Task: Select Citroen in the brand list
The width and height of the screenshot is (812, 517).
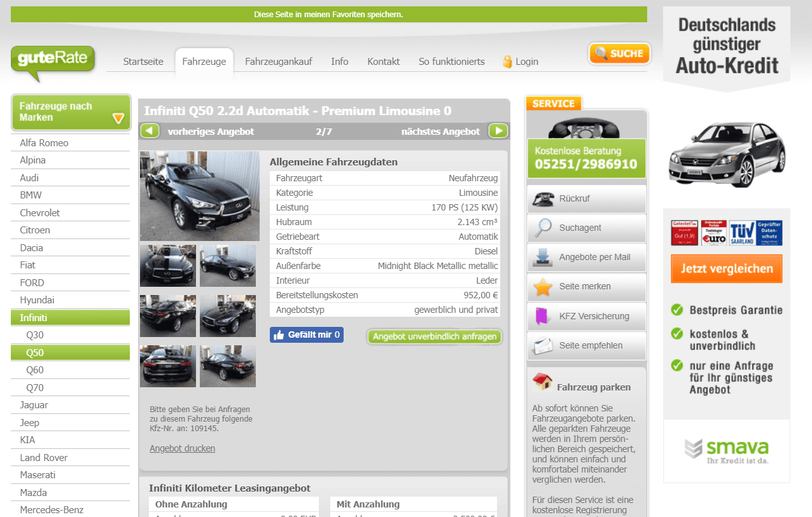Action: [x=70, y=230]
